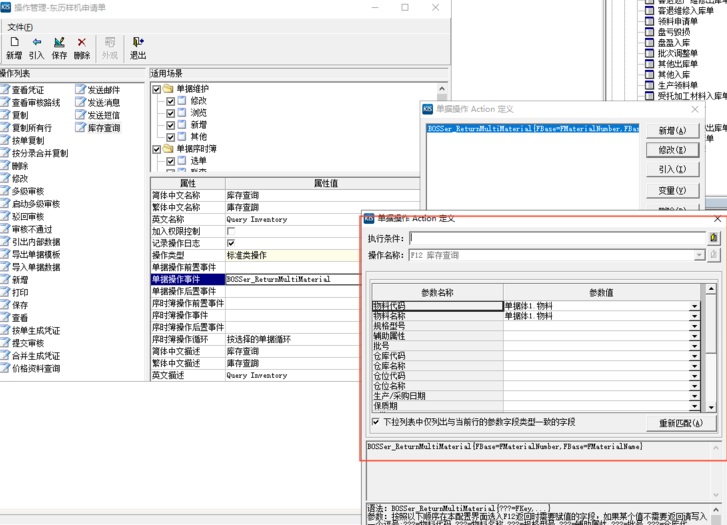
Task: Select the 单据操作事件 property row
Action: (x=186, y=279)
